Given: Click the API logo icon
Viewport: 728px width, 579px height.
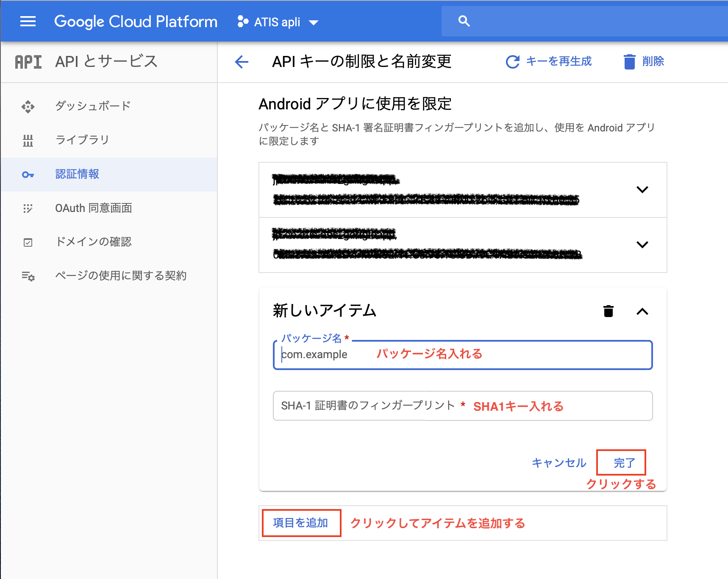Looking at the screenshot, I should (x=28, y=62).
